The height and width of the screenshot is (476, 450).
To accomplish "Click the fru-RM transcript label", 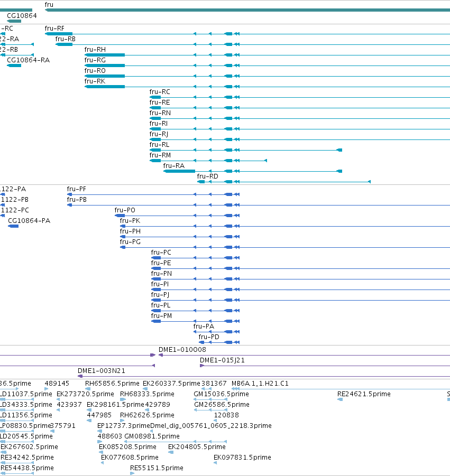I will point(160,155).
